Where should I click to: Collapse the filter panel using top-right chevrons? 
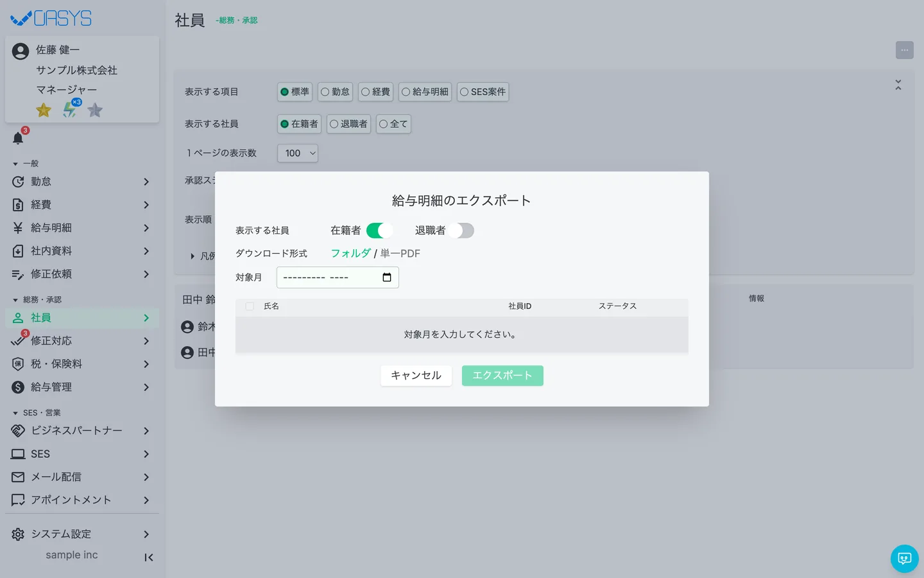coord(898,85)
